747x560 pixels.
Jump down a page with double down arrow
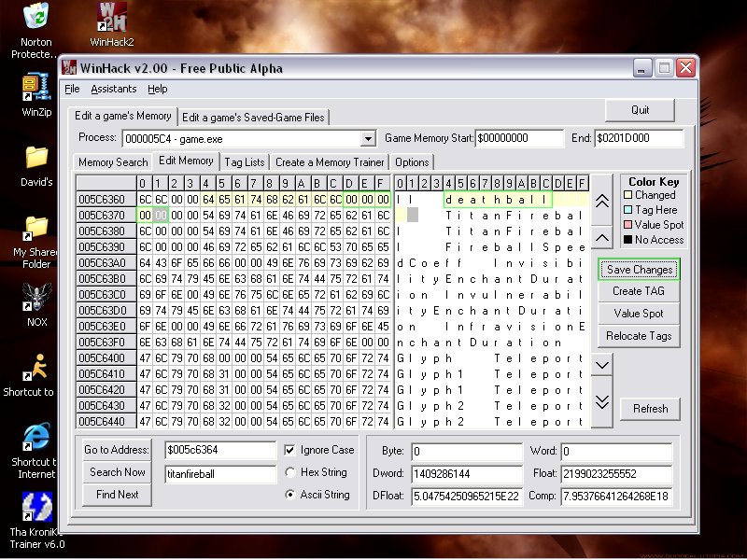tap(601, 402)
